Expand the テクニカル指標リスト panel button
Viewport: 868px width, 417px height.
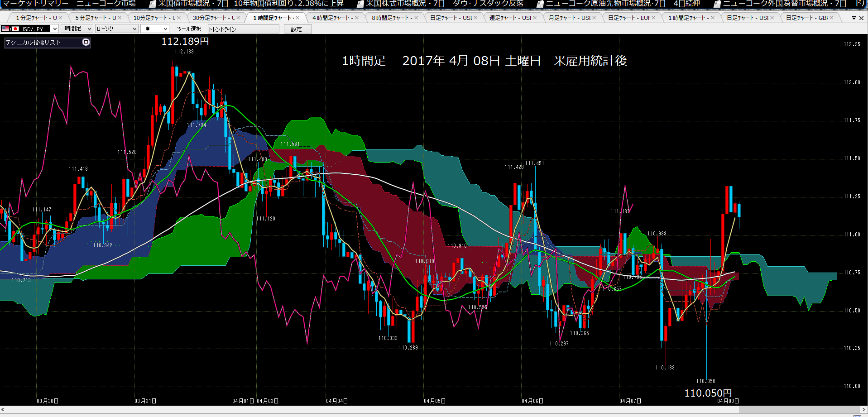[86, 42]
